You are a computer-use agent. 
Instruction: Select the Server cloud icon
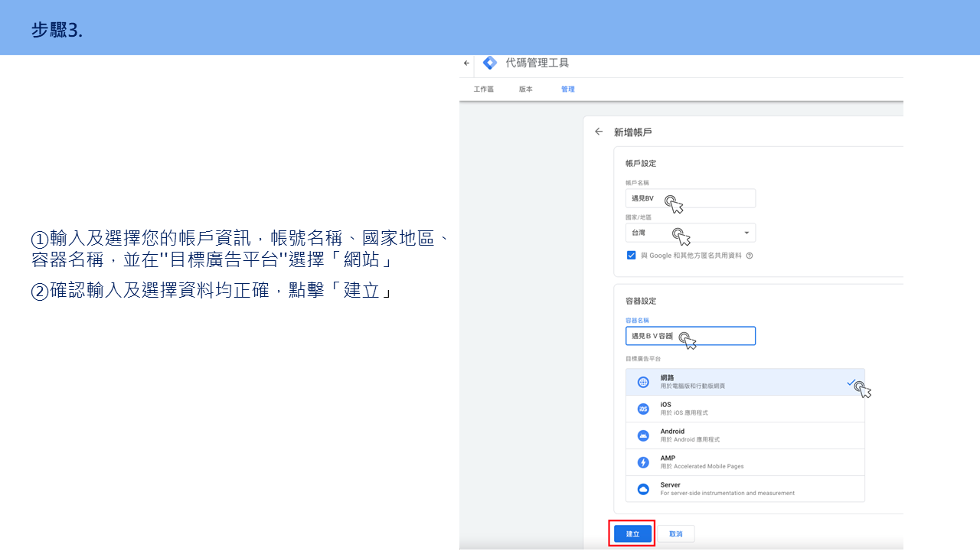pos(643,488)
